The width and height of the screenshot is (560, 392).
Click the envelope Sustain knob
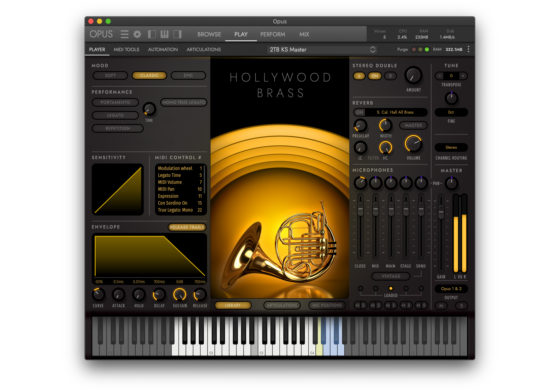click(180, 294)
